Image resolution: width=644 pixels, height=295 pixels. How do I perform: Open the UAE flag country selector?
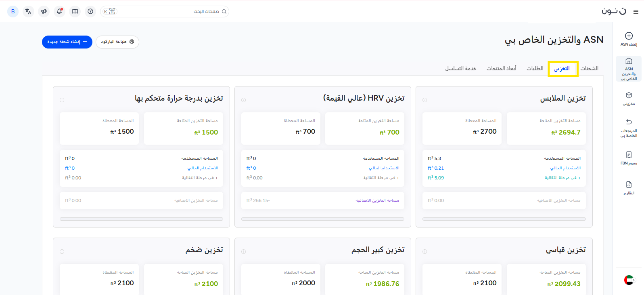point(629,280)
